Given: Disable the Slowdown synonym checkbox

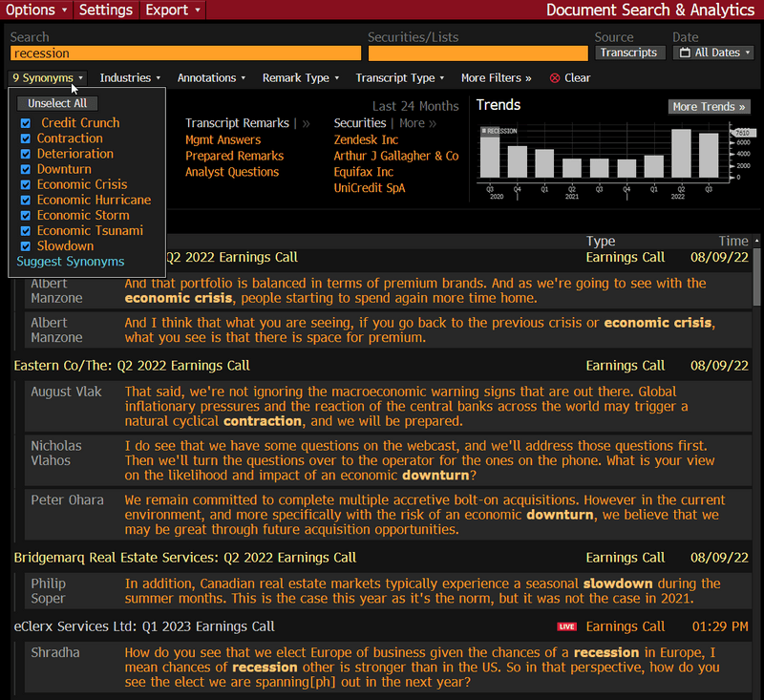Looking at the screenshot, I should 26,245.
